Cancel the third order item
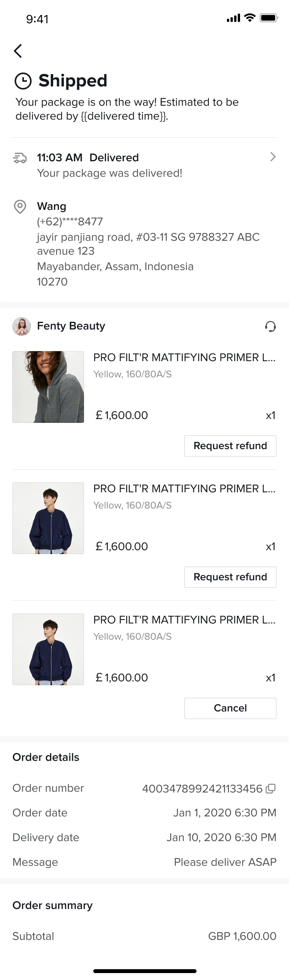The height and width of the screenshot is (980, 289). [x=230, y=708]
